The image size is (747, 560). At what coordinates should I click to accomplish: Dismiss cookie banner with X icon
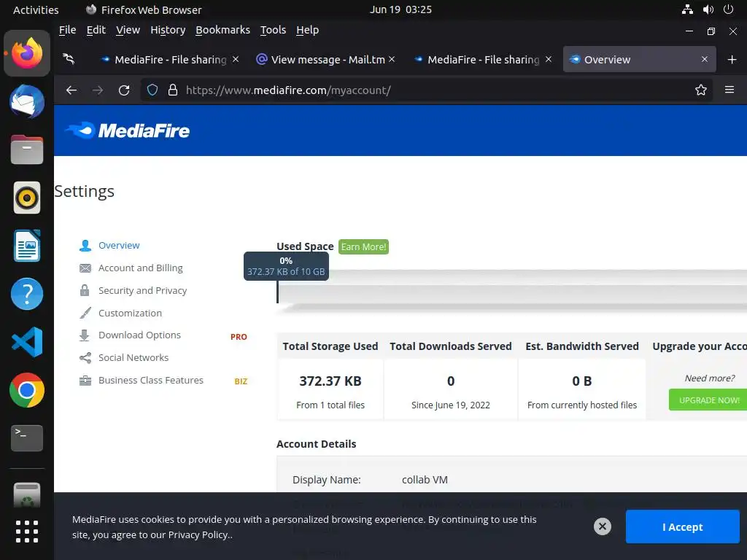point(602,526)
